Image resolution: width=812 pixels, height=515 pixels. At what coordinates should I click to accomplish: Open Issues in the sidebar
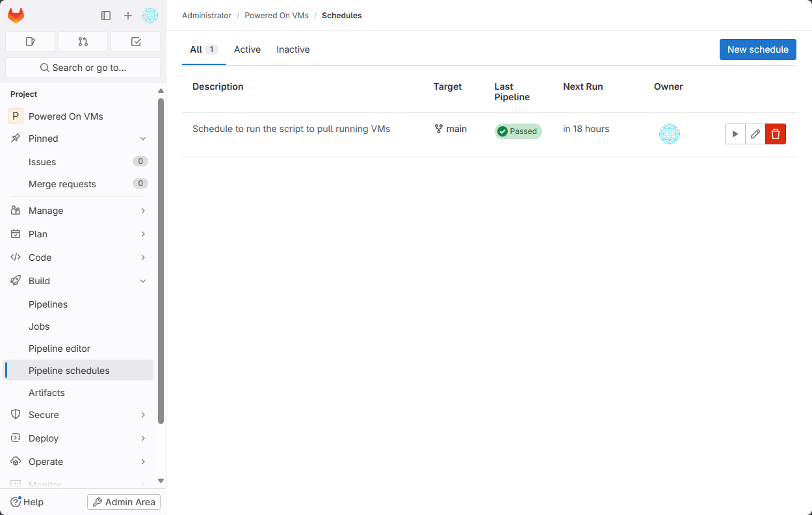78,162
